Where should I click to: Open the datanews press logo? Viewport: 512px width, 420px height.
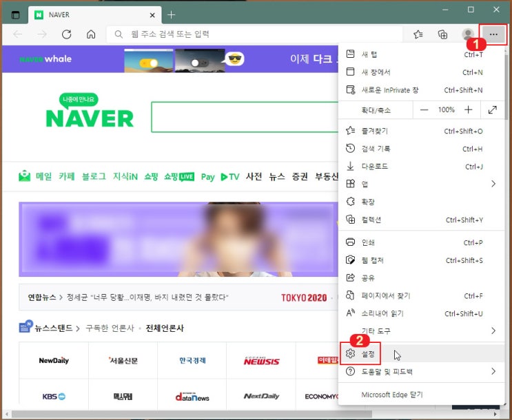coord(192,396)
